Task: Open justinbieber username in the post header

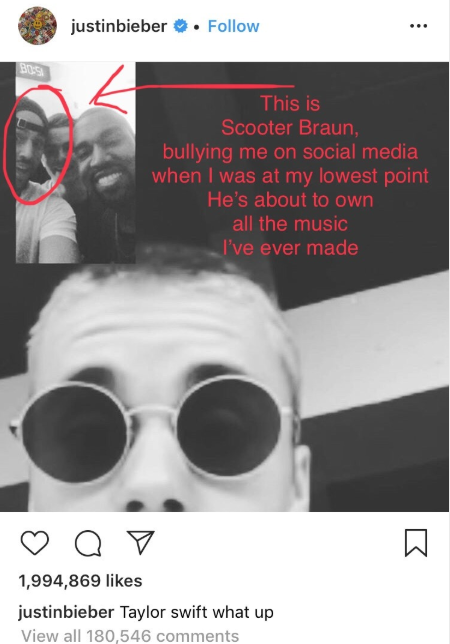Action: click(x=119, y=26)
